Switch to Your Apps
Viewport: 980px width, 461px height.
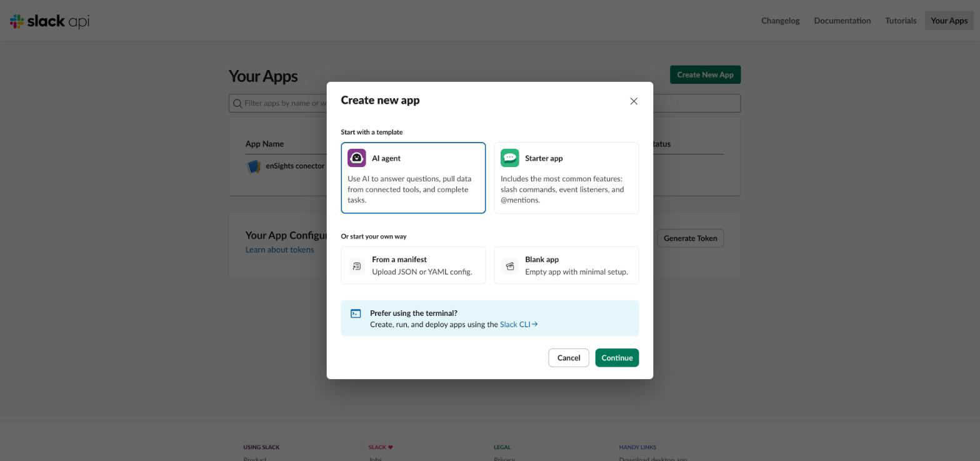click(x=949, y=21)
